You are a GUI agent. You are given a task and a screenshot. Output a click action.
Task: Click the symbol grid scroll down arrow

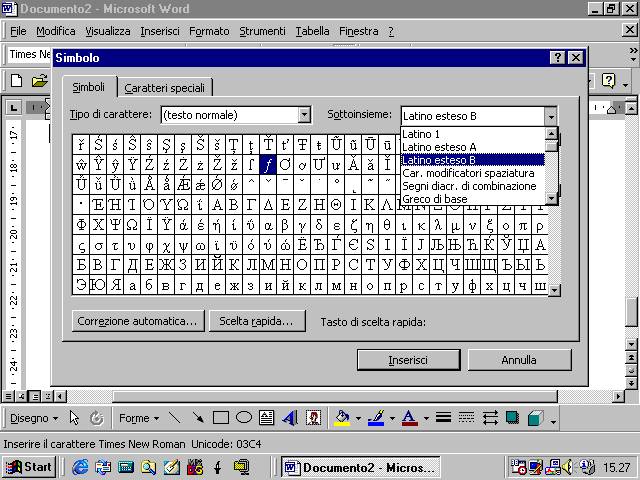coord(554,290)
